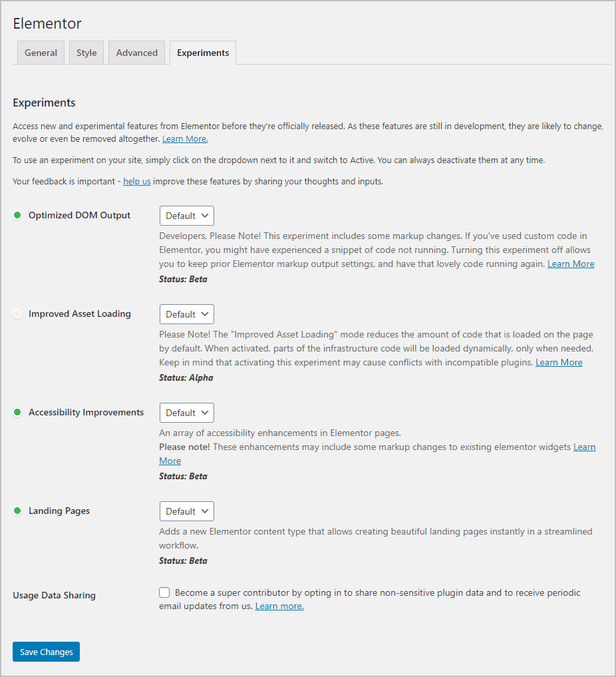
Task: Click the Landing Pages experiment label
Action: pyautogui.click(x=59, y=511)
